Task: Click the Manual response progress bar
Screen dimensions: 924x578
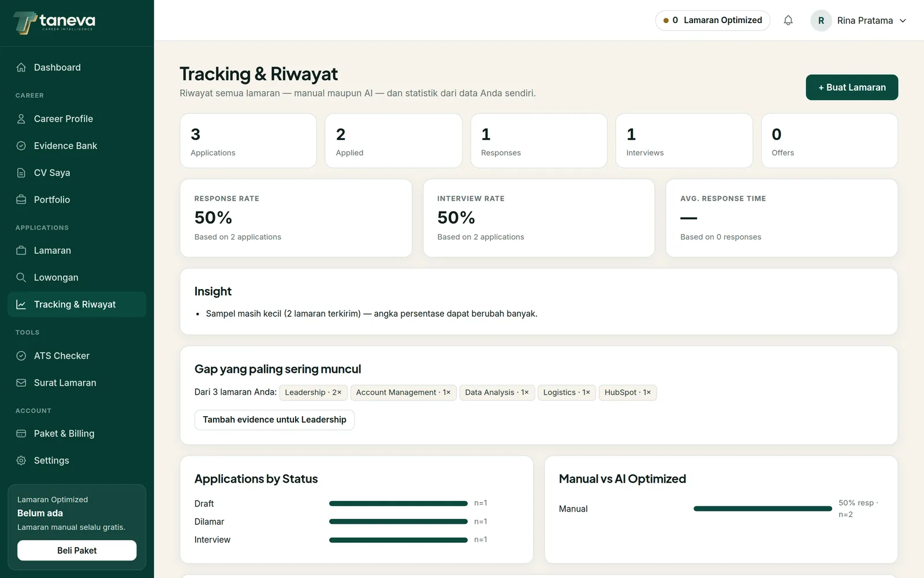Action: click(x=763, y=509)
